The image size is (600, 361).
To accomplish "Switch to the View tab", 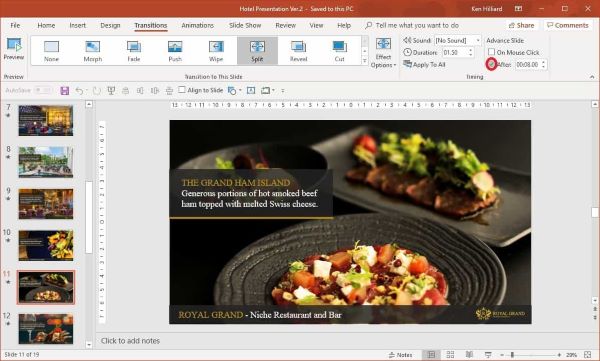I will tap(316, 25).
